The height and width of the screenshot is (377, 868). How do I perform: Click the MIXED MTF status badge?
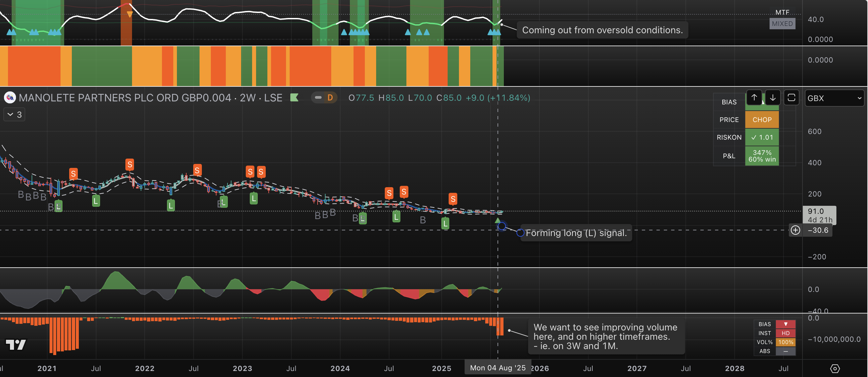point(782,24)
